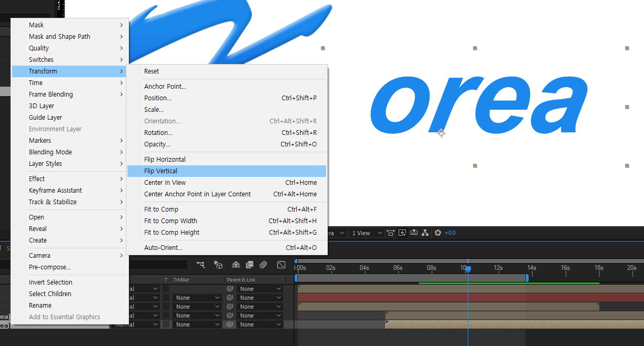
Task: Expand the Mask submenu
Action: [70, 25]
